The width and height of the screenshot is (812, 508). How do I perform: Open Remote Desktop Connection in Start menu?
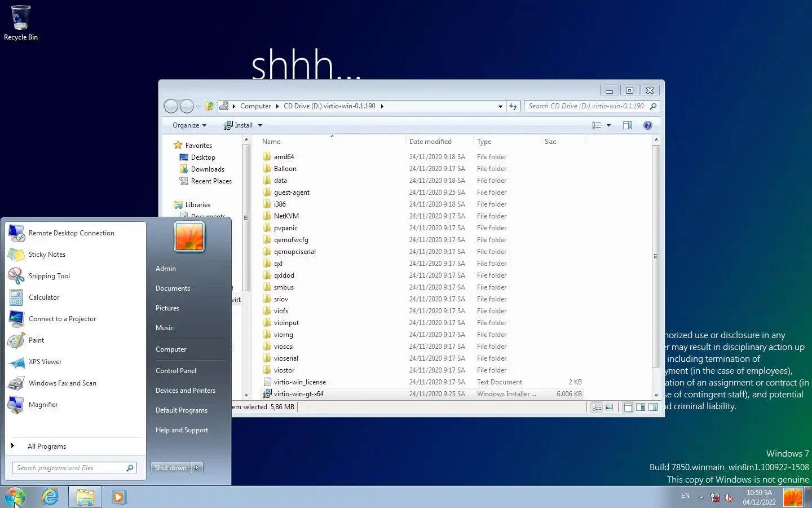(76, 233)
